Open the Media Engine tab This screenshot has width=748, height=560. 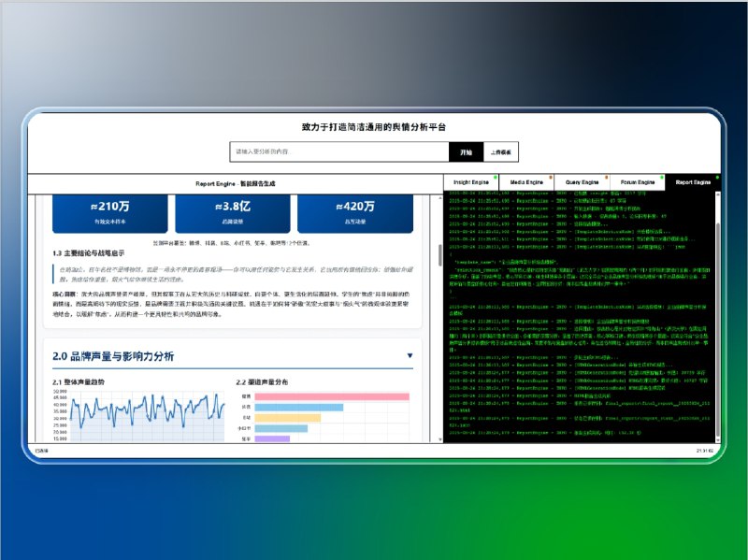pos(527,182)
